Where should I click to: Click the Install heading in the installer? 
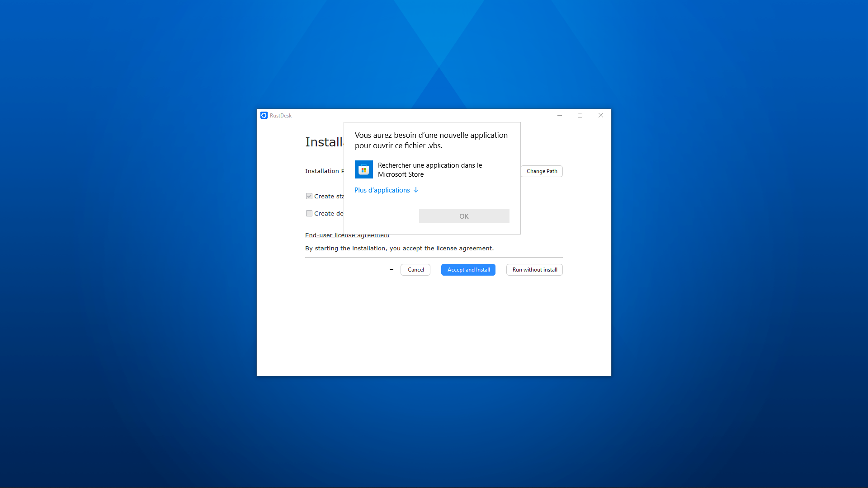click(323, 141)
